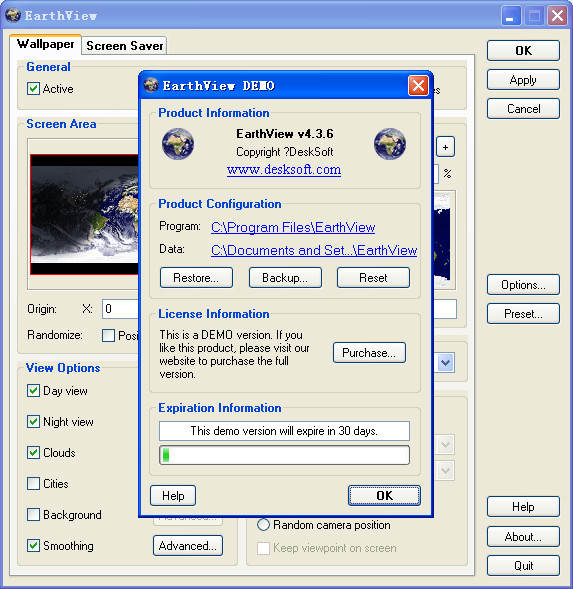Viewport: 573px width, 589px height.
Task: Click the Quit button
Action: [523, 565]
